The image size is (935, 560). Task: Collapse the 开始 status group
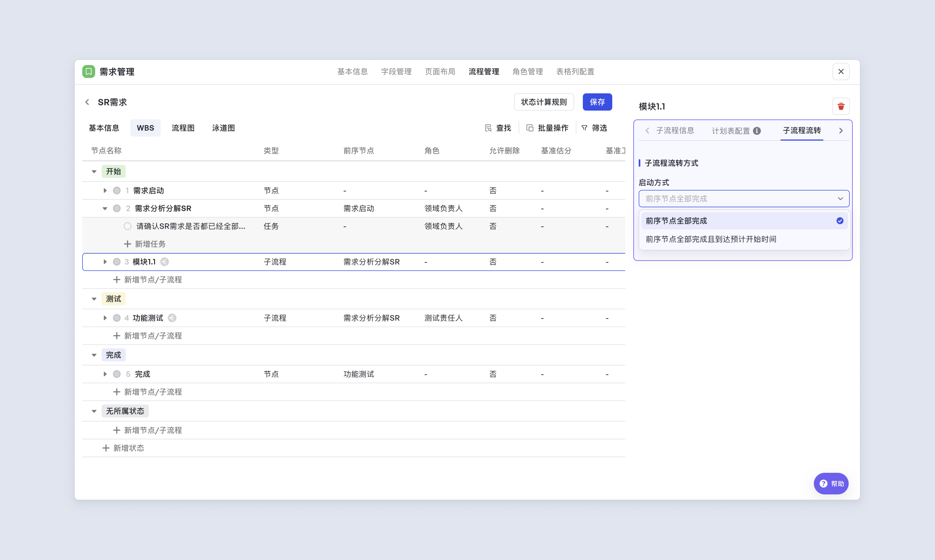[94, 172]
